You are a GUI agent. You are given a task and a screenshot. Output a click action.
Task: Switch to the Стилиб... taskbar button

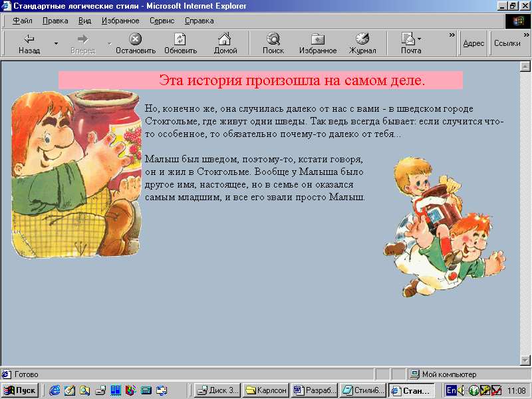tap(363, 390)
